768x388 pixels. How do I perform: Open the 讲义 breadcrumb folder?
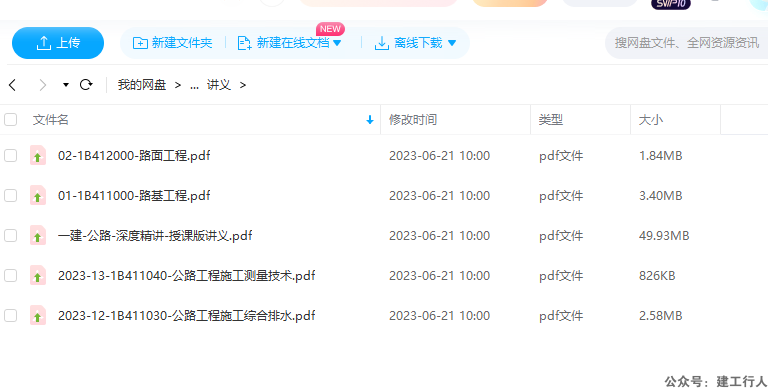click(x=218, y=85)
